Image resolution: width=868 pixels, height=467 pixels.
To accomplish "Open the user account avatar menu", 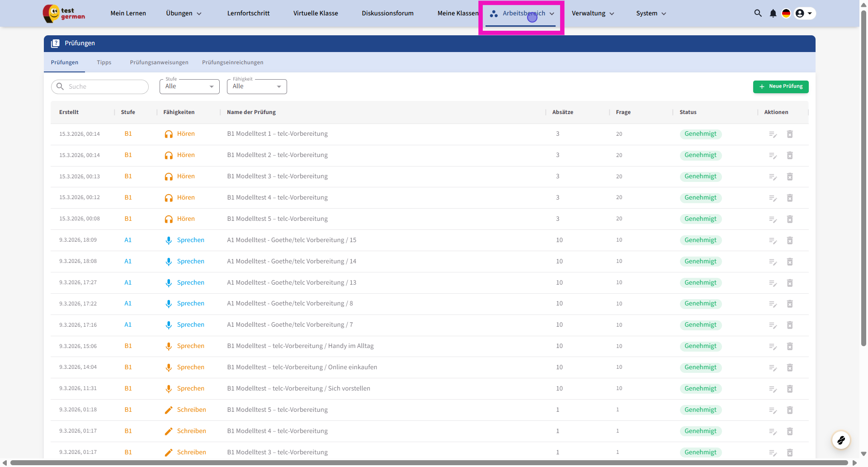I will coord(804,14).
